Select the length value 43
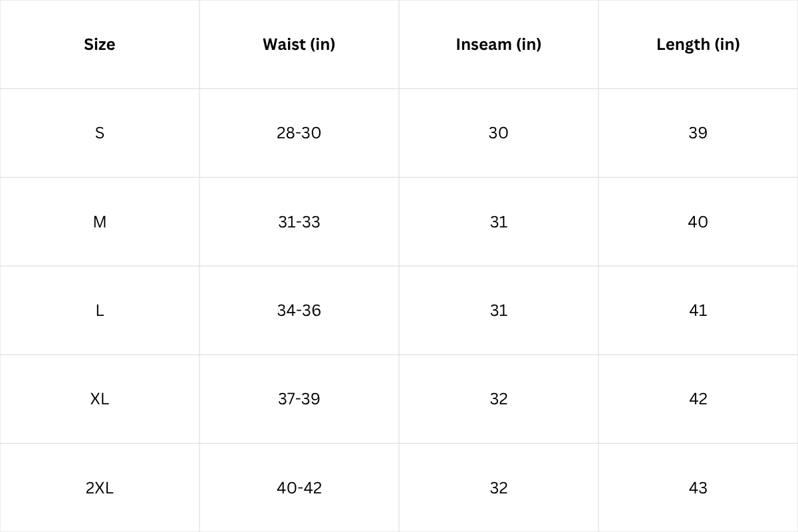This screenshot has height=532, width=798. pyautogui.click(x=698, y=487)
